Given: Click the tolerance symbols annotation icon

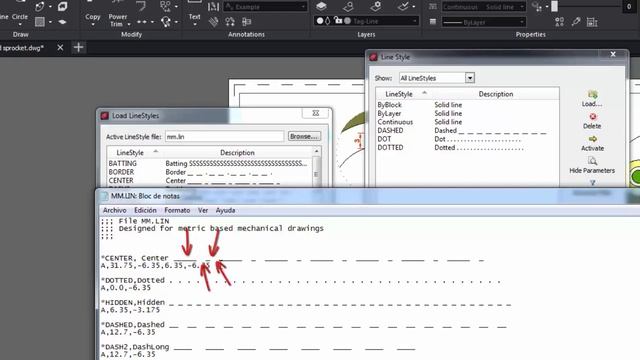Looking at the screenshot, I should click(x=230, y=22).
